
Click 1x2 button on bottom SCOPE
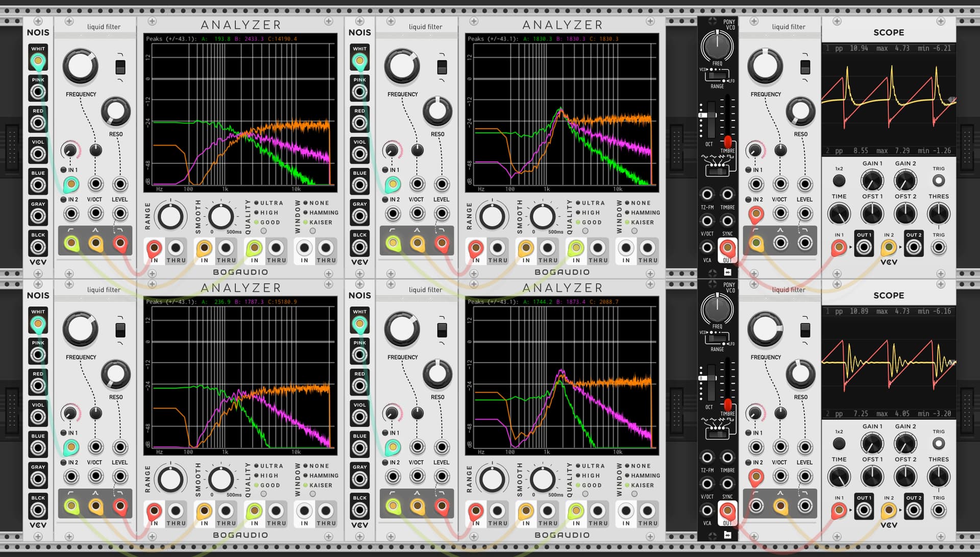[x=839, y=443]
